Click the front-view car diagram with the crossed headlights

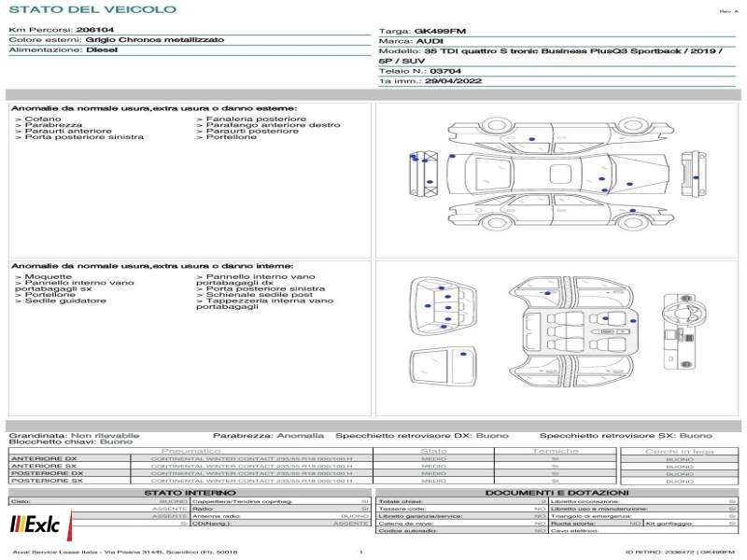[424, 174]
